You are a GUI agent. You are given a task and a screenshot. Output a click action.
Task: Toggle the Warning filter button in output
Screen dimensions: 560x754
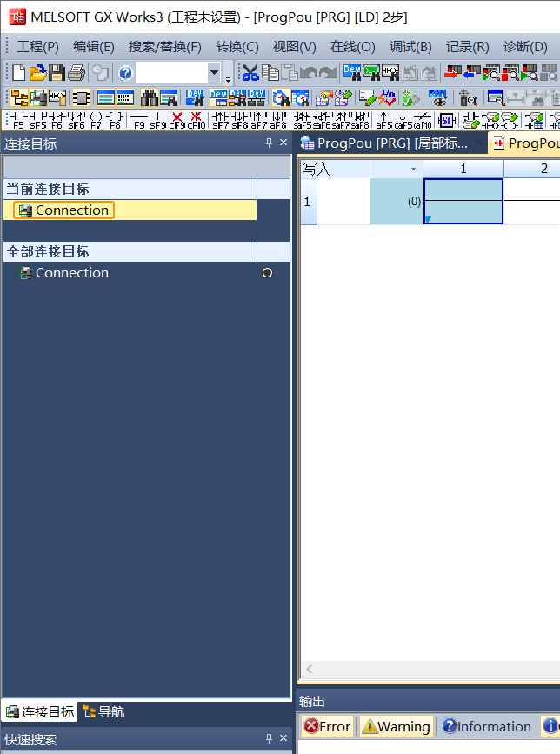tap(396, 726)
